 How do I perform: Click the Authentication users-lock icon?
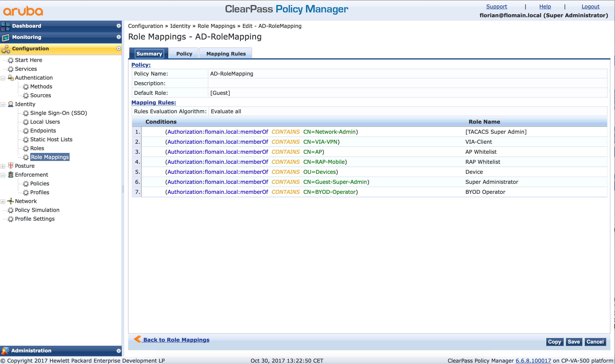[11, 78]
